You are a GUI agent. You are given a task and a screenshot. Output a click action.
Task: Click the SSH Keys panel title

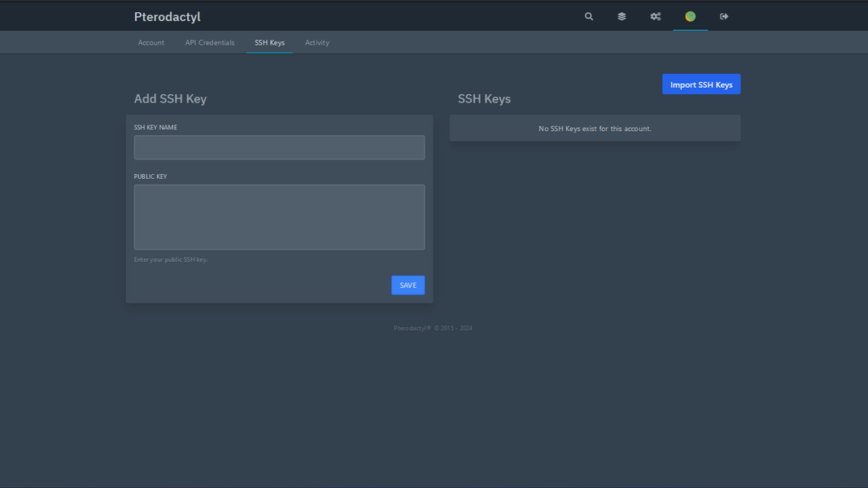[x=484, y=98]
